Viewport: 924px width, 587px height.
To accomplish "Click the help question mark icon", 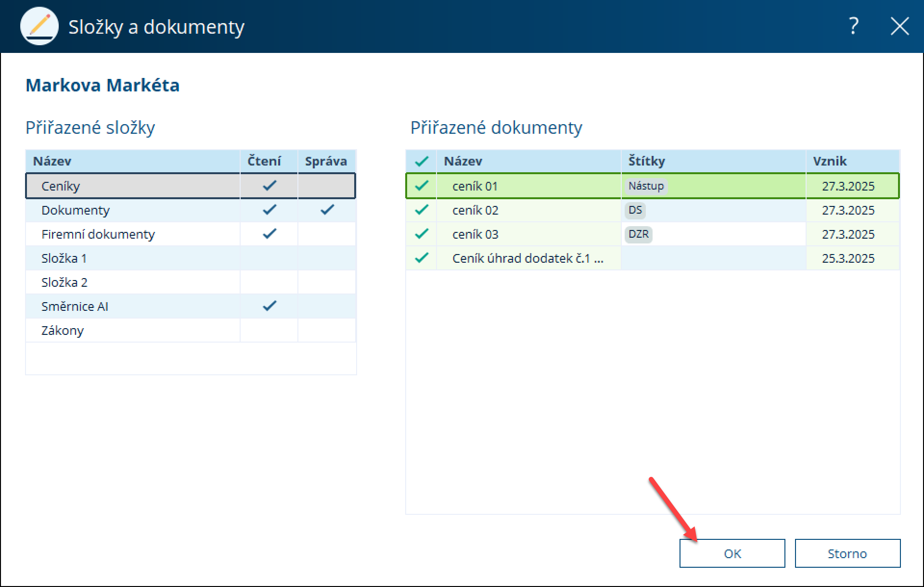I will [x=853, y=26].
